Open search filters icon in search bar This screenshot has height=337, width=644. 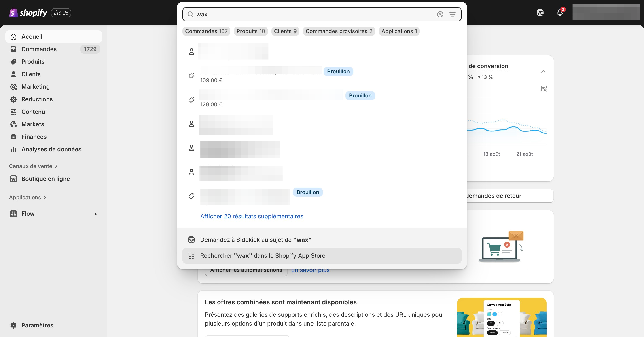point(452,14)
